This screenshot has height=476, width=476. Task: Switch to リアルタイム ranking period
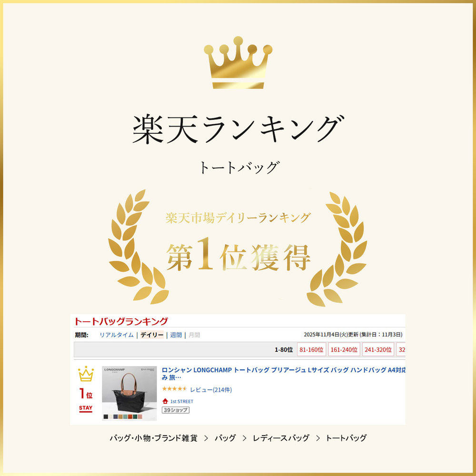(x=117, y=335)
